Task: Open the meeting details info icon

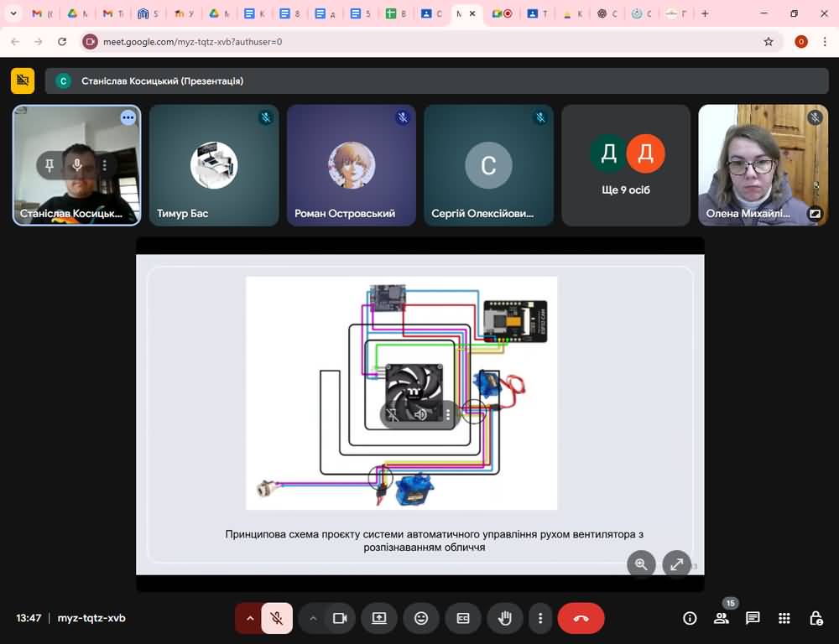Action: pos(690,618)
